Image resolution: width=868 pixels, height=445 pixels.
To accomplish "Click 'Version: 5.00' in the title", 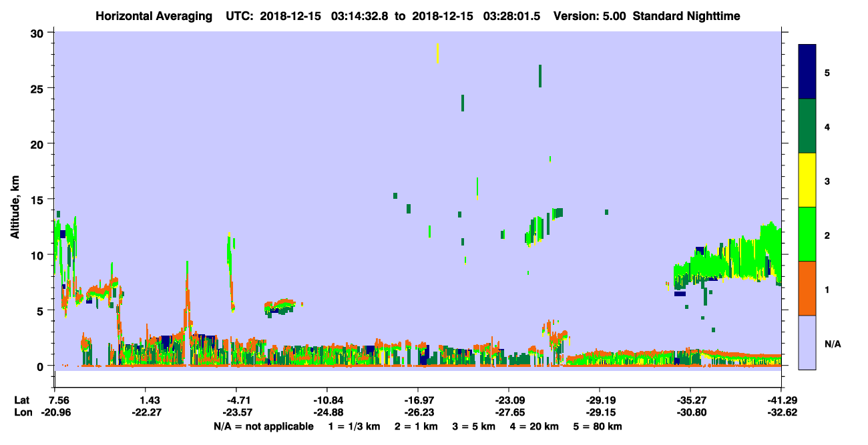I will [x=590, y=16].
